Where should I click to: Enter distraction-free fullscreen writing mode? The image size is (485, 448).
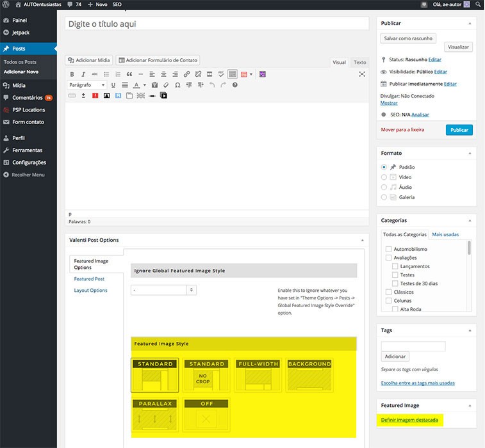[362, 74]
